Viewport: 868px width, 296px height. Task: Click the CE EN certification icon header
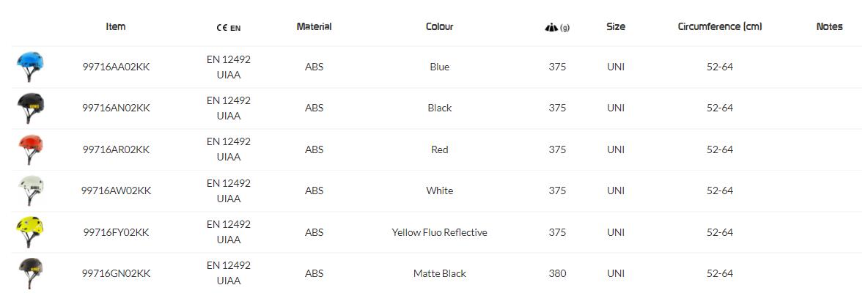pos(228,28)
